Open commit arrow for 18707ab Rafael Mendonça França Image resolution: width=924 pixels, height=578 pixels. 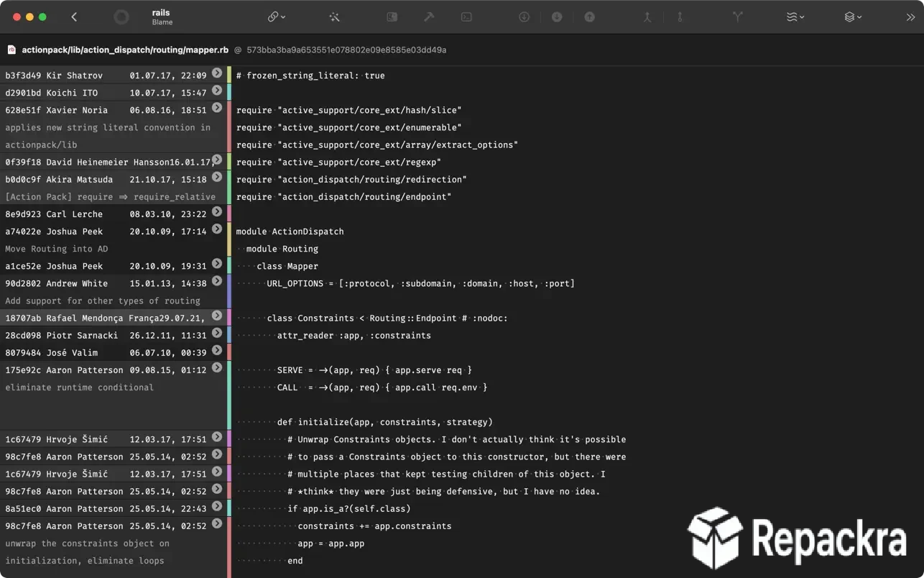[217, 316]
